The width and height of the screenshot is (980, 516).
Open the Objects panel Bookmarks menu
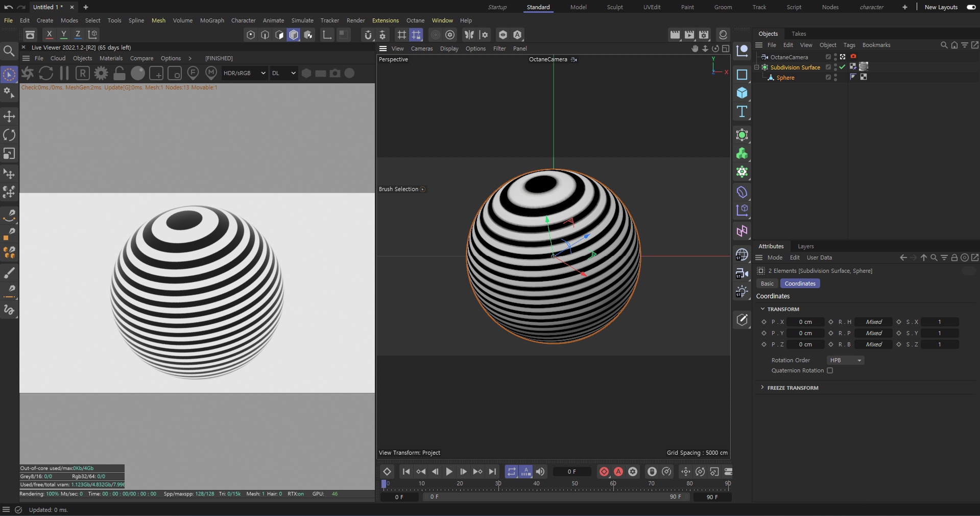click(x=876, y=45)
